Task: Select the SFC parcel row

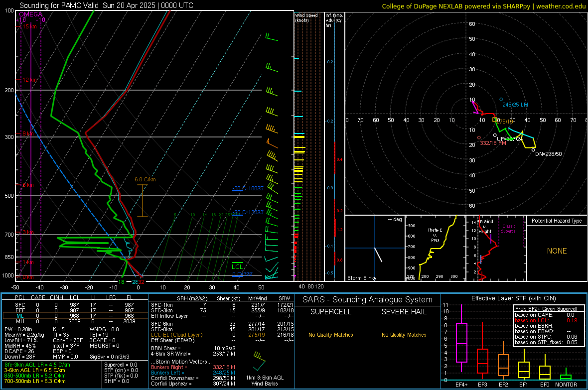Action: 75,305
